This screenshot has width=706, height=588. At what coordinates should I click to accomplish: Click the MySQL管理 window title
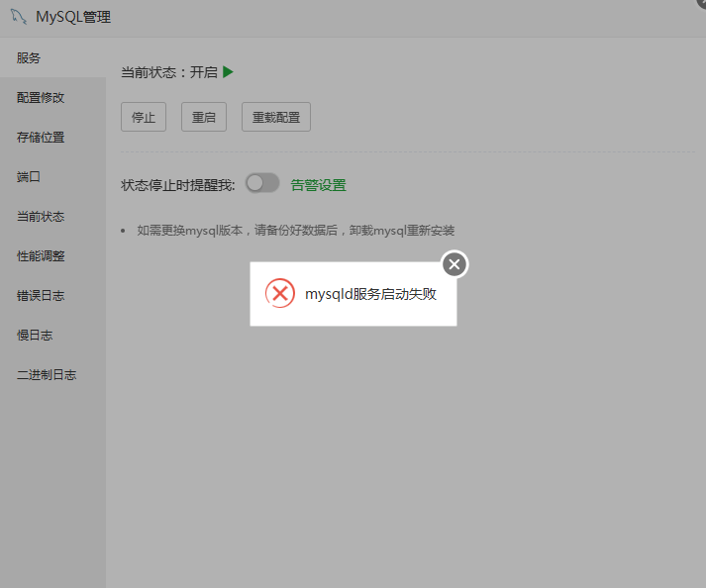coord(73,17)
